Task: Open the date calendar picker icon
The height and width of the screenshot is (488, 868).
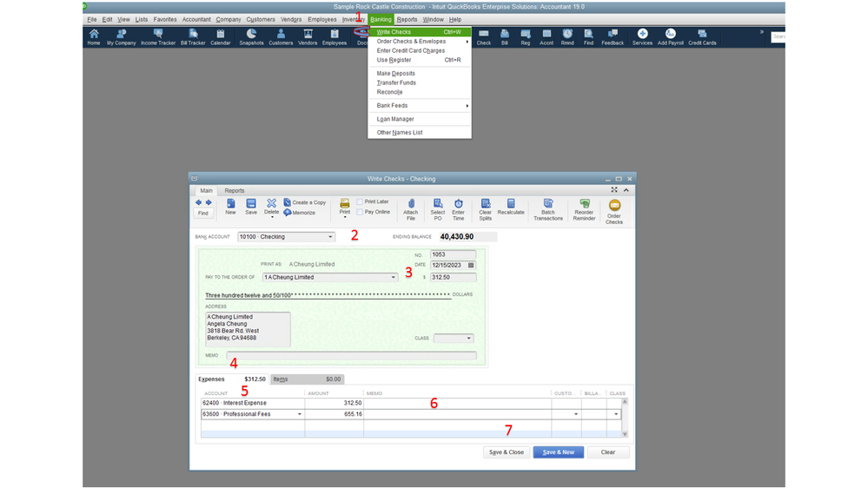Action: coord(471,265)
